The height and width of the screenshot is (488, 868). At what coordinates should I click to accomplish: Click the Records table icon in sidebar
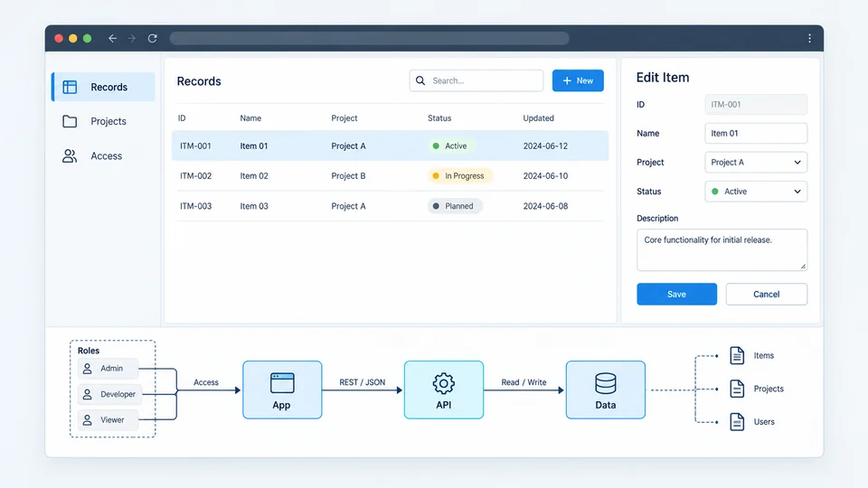[70, 87]
